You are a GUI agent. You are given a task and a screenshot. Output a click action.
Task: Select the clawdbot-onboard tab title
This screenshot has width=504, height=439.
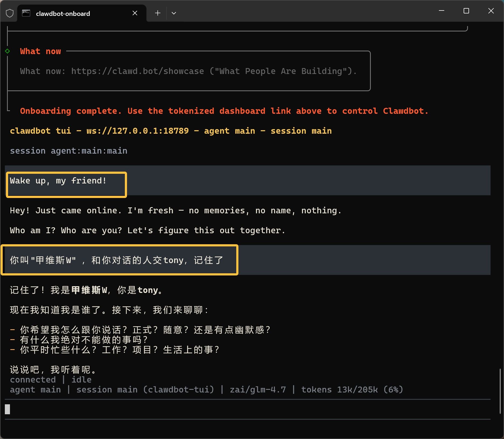click(x=63, y=14)
